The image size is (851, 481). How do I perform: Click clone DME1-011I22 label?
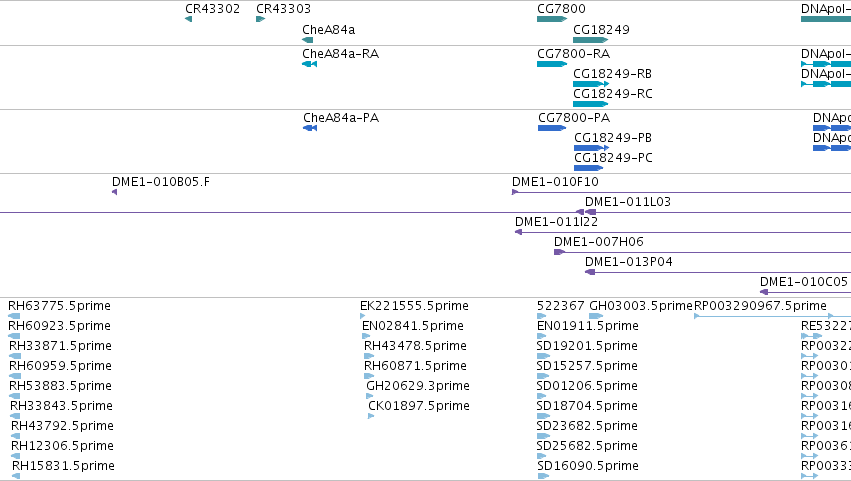[x=556, y=222]
